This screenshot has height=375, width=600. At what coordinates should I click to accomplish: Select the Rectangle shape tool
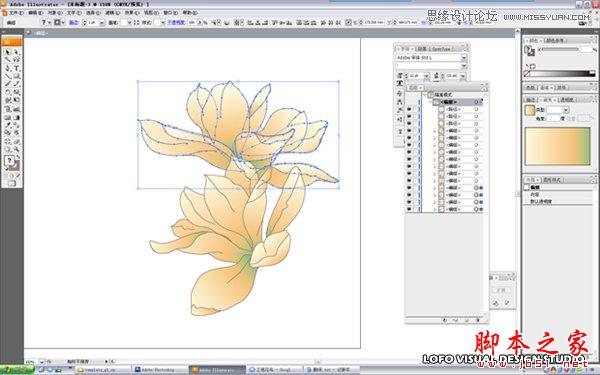16,76
